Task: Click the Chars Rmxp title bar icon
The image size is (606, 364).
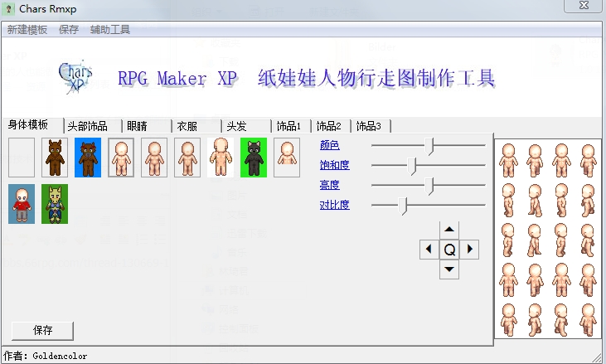Action: coord(8,9)
